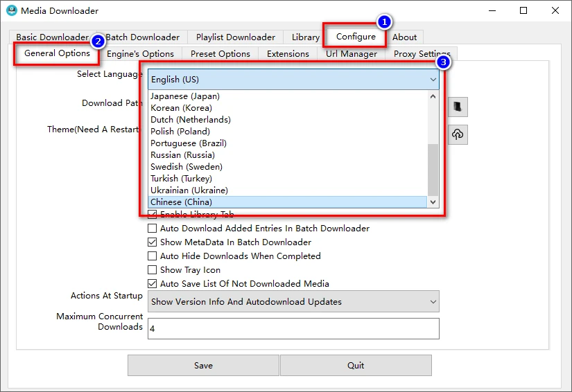
Task: Uncheck Show MetaData In Batch Downloader
Action: 153,242
